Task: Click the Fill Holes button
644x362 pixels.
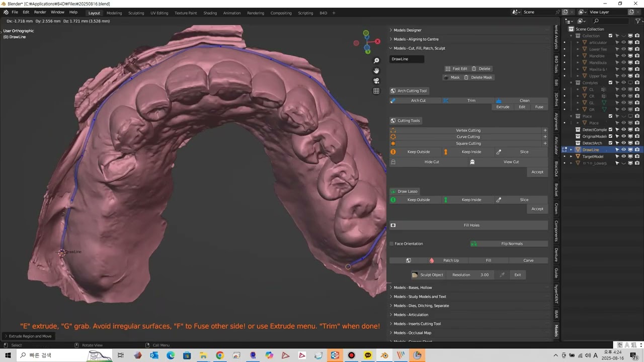Action: 468,225
